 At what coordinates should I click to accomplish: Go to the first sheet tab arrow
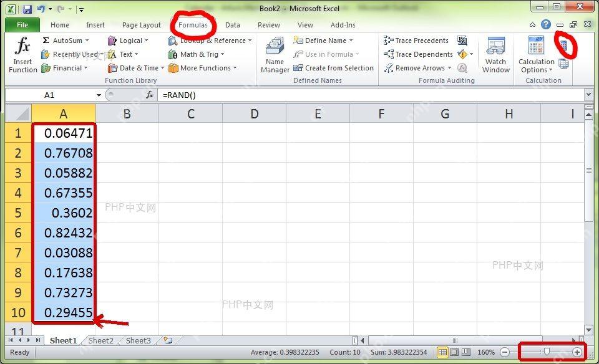[x=11, y=340]
